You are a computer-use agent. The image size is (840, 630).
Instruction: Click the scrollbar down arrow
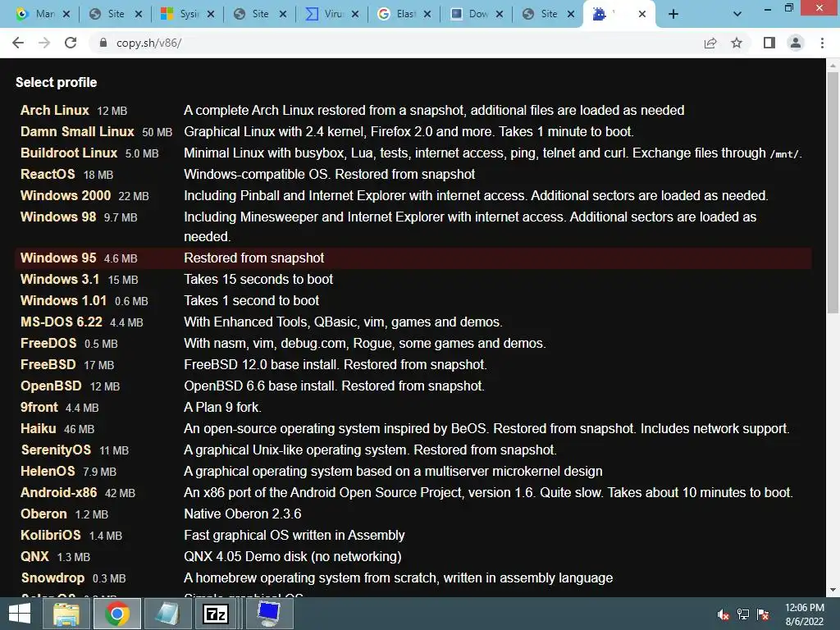(x=833, y=590)
